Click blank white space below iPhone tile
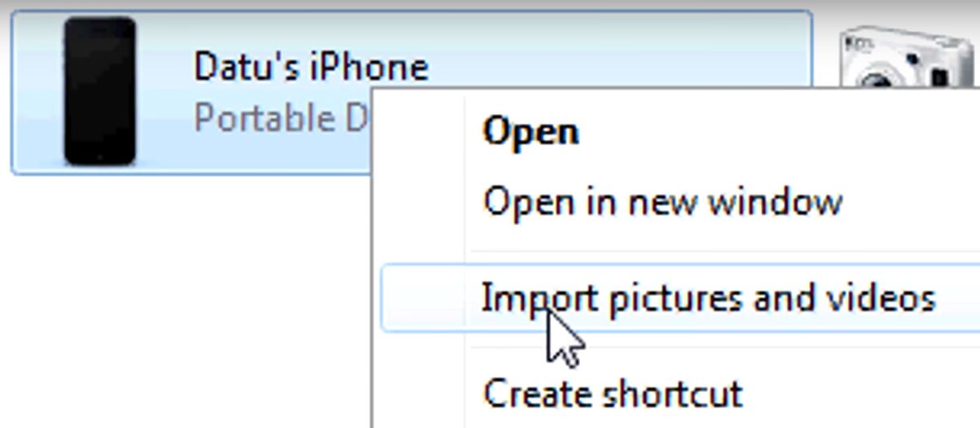 (187, 301)
